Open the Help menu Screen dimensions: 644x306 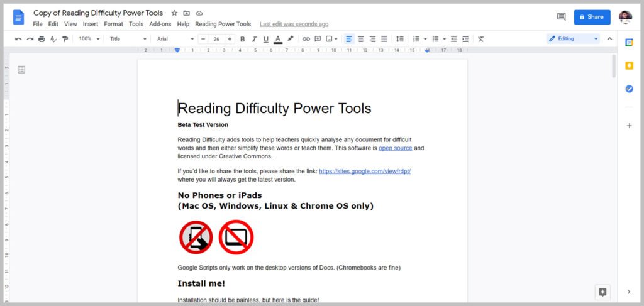[183, 25]
